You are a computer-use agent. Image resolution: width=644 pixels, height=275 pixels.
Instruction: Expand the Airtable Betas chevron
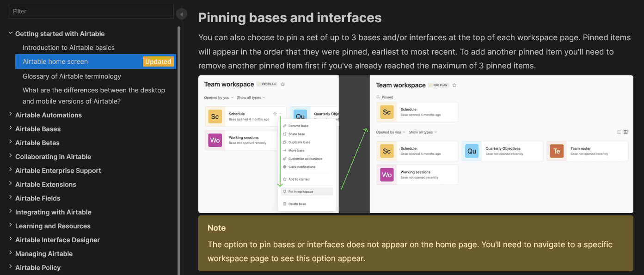[x=11, y=142]
